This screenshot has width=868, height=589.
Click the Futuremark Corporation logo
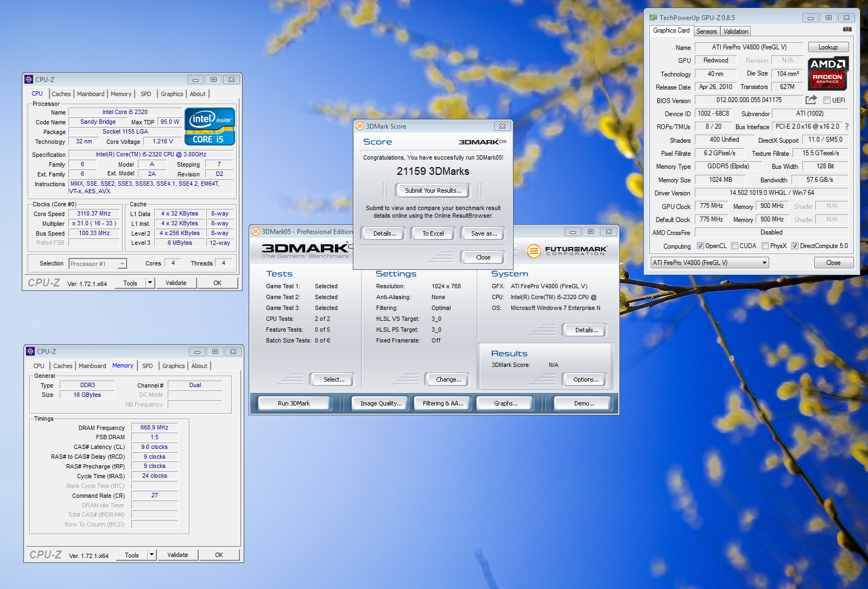pyautogui.click(x=567, y=250)
